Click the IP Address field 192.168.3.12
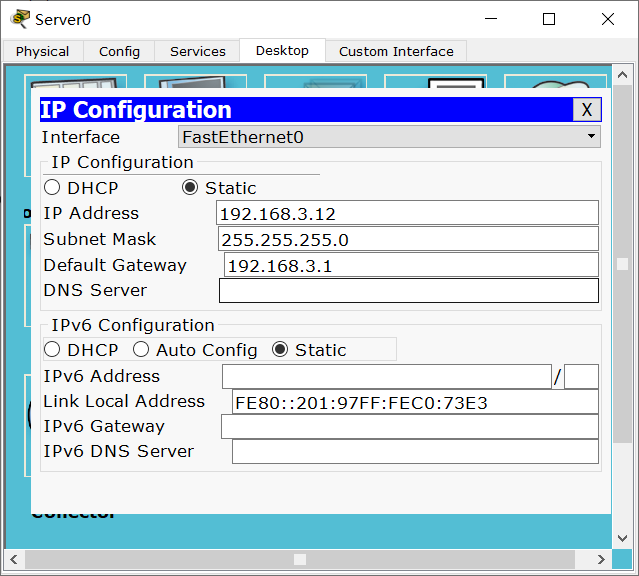Image resolution: width=639 pixels, height=576 pixels. pyautogui.click(x=407, y=213)
